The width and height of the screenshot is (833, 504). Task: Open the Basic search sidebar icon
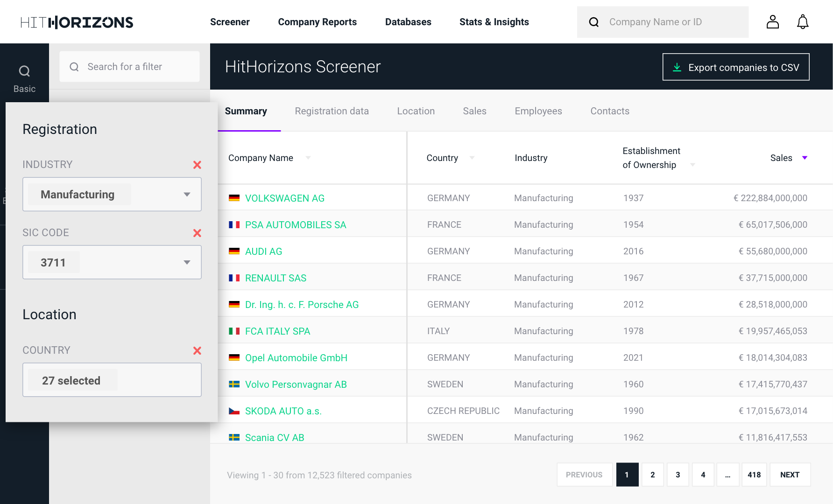(24, 78)
